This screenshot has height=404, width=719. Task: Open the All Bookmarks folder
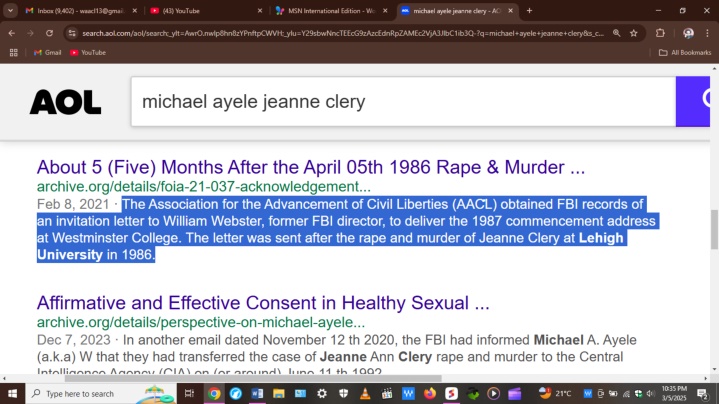685,53
